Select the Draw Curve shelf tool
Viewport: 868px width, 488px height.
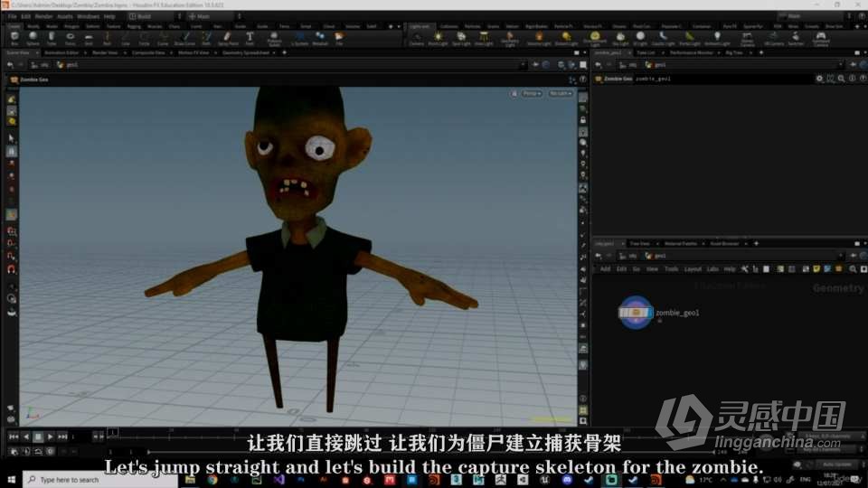tap(184, 38)
